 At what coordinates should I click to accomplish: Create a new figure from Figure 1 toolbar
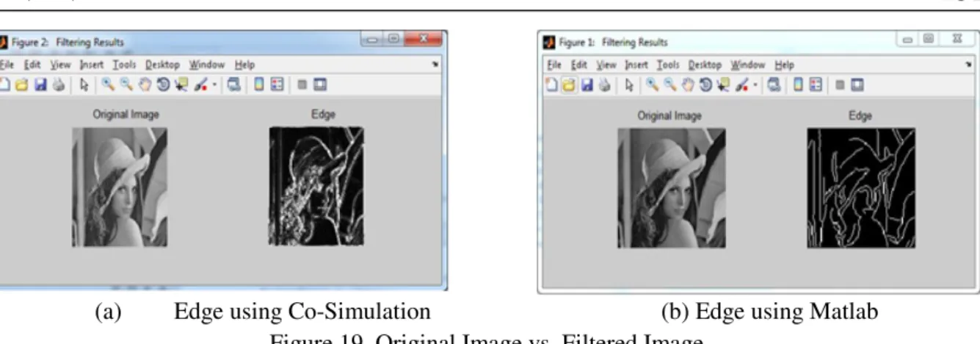(x=551, y=85)
